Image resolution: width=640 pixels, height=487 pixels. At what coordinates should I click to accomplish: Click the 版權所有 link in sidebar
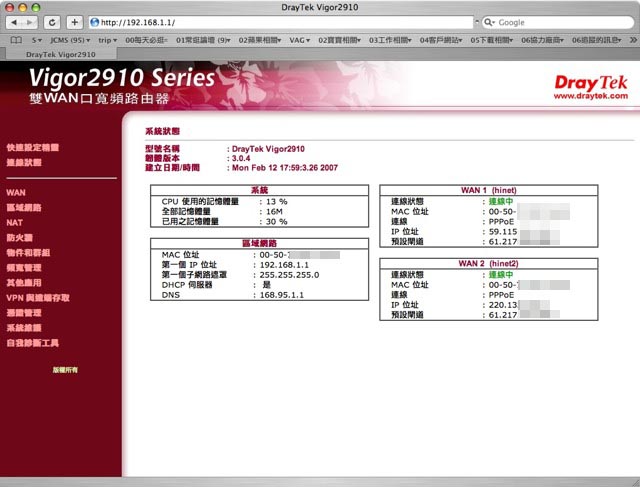tap(65, 370)
